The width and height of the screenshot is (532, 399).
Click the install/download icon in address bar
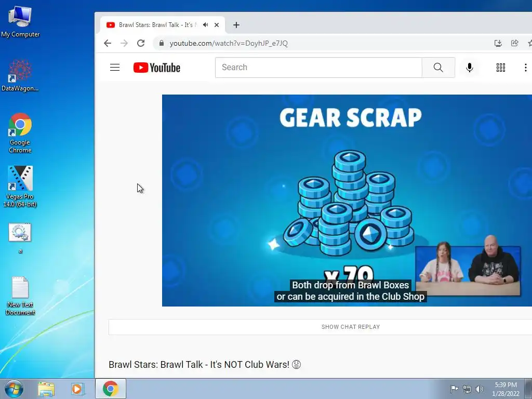coord(498,43)
